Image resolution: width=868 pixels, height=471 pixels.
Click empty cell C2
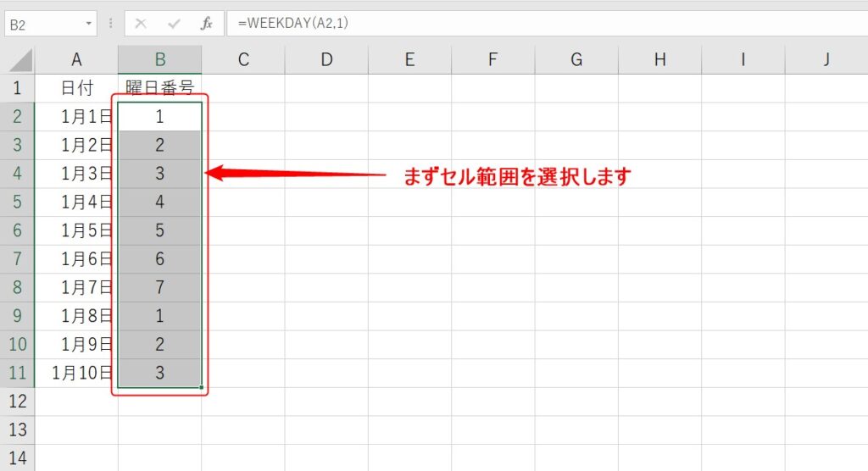(243, 116)
